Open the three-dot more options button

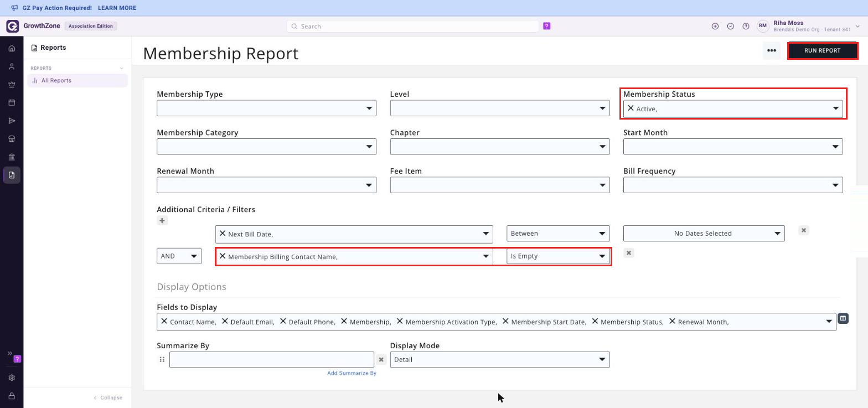coord(772,50)
